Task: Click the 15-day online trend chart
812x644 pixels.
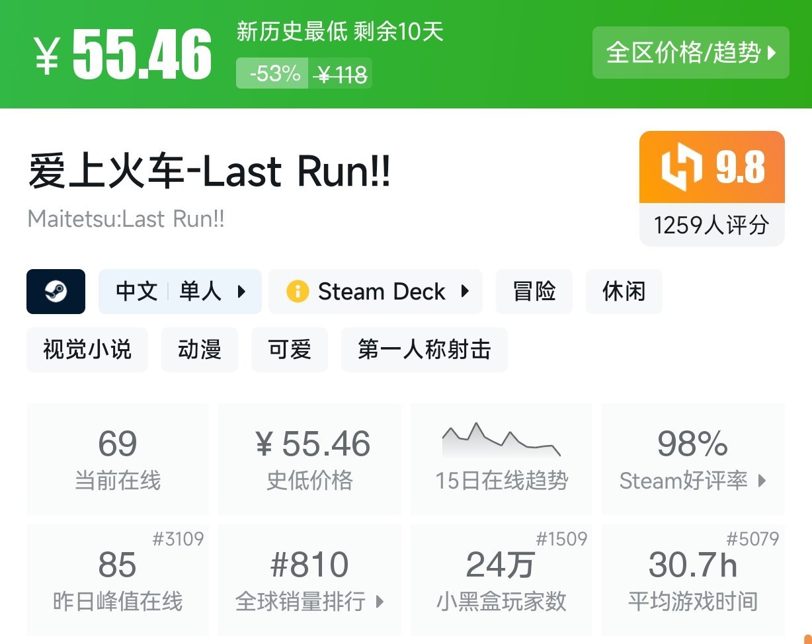Action: coord(500,440)
